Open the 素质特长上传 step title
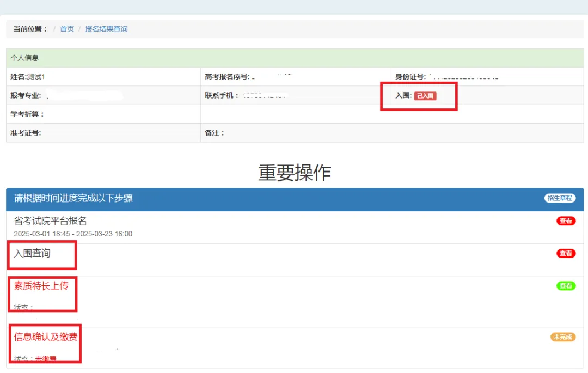Image resolution: width=588 pixels, height=373 pixels. pos(41,286)
